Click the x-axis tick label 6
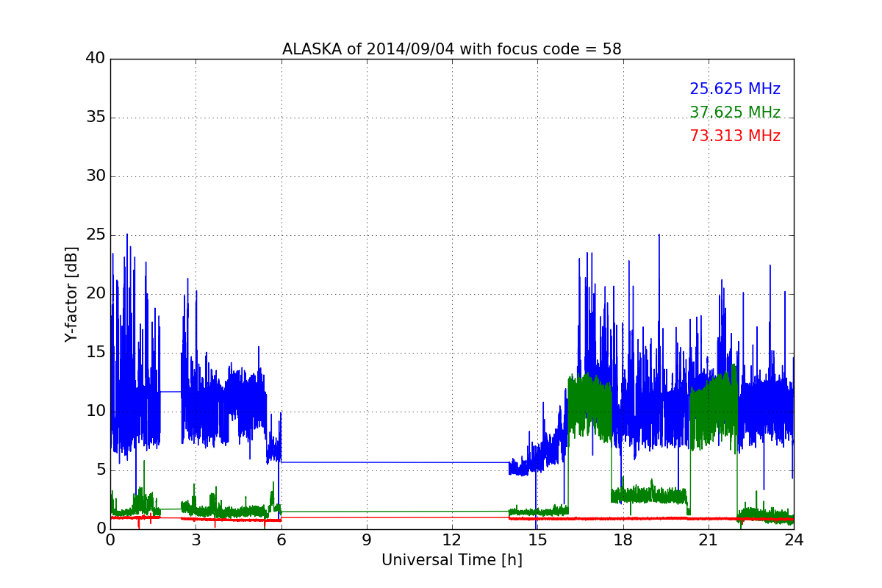Viewport: 882px width, 588px height. tap(281, 540)
